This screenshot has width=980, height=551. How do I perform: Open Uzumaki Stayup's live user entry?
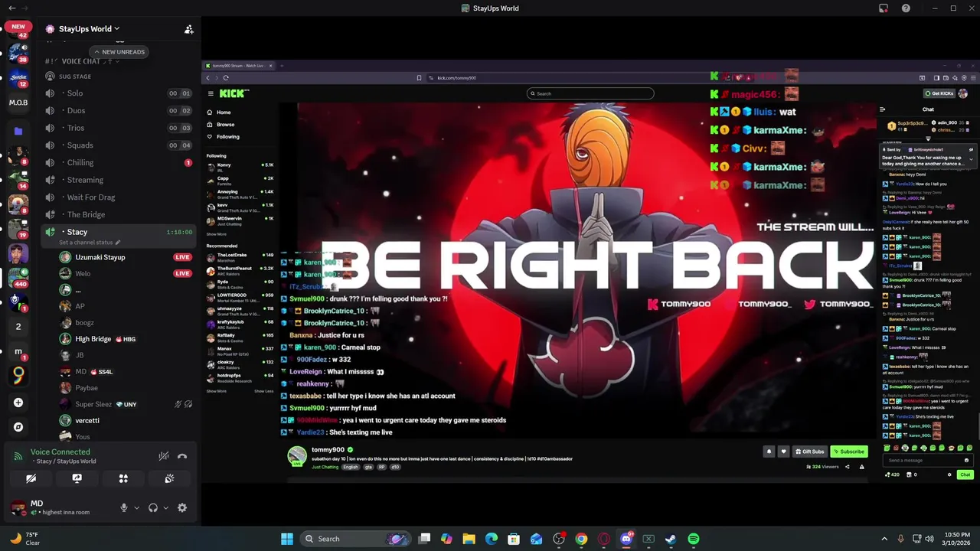point(126,257)
